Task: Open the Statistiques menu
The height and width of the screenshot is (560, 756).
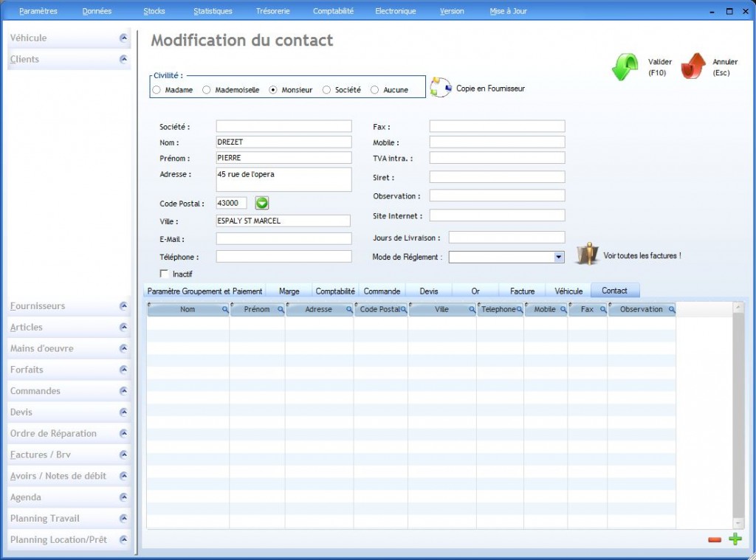Action: [x=213, y=10]
